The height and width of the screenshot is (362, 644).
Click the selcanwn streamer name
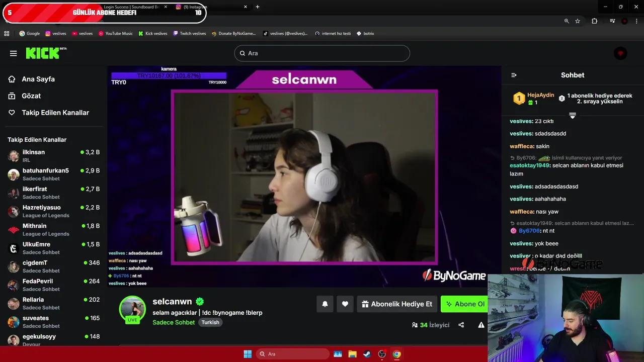click(x=172, y=302)
